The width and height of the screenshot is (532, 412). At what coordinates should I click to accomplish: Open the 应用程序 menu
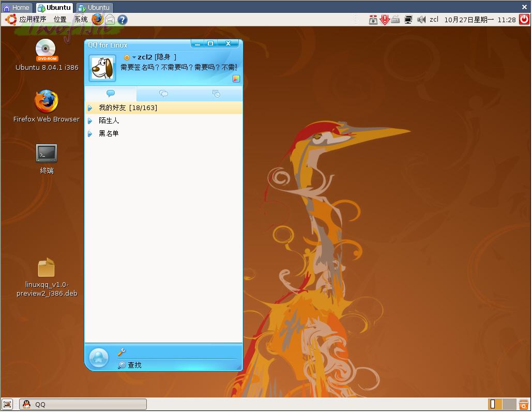tap(33, 19)
